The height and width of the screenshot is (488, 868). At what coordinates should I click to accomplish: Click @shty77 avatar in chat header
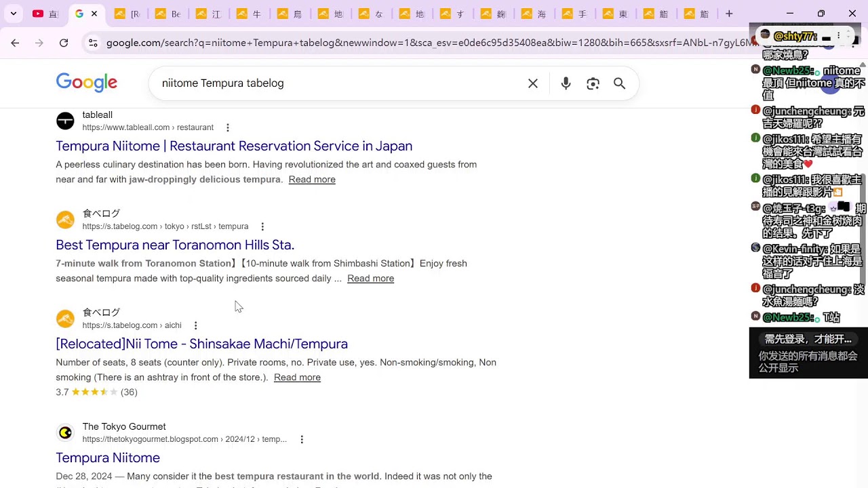pyautogui.click(x=765, y=35)
